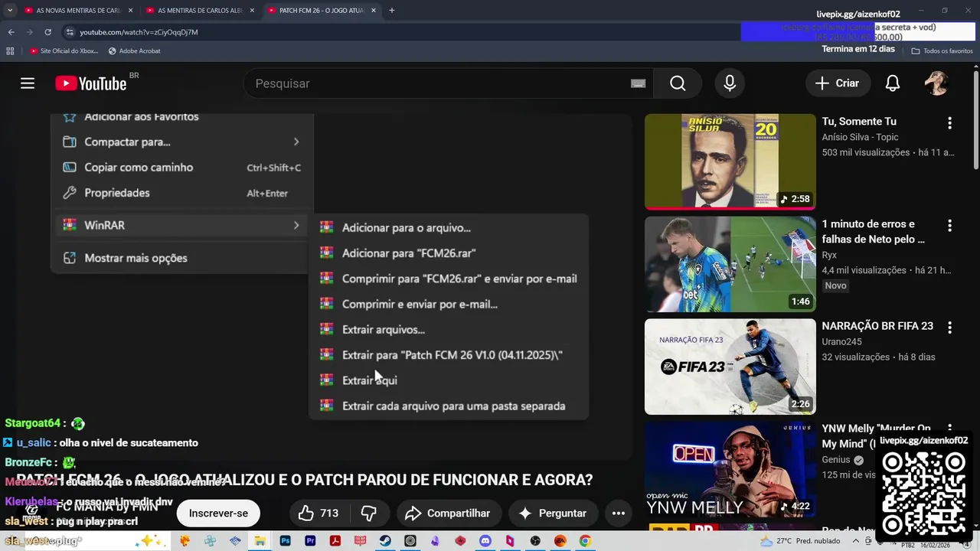Viewport: 980px width, 551px height.
Task: Open the new tab plus button
Action: pyautogui.click(x=392, y=11)
